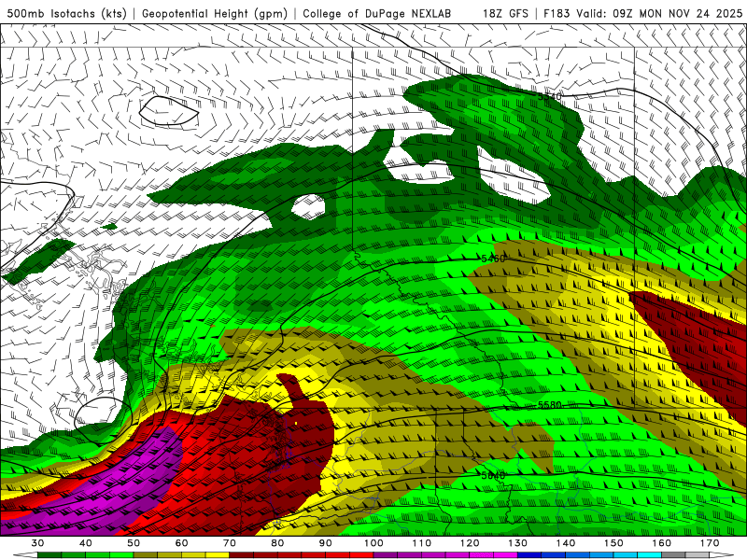Click the 130 value on the color scale
This screenshot has height=560, width=747.
[518, 543]
